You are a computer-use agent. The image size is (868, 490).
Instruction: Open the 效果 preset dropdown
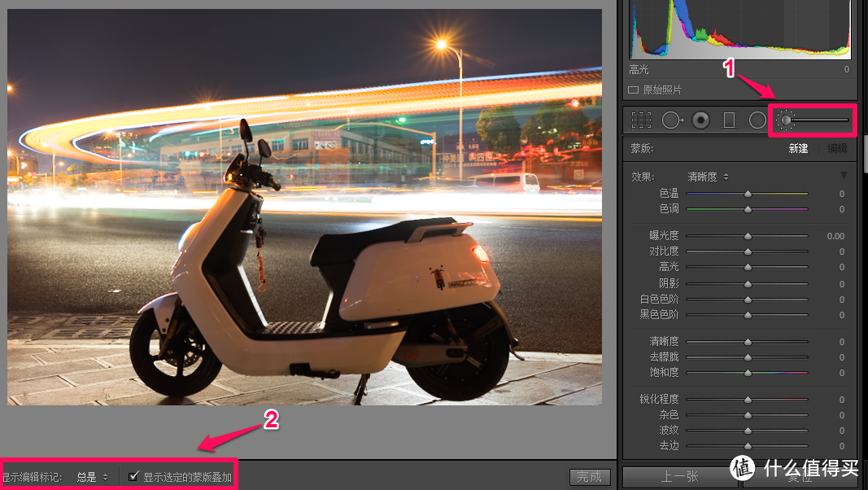pyautogui.click(x=708, y=177)
